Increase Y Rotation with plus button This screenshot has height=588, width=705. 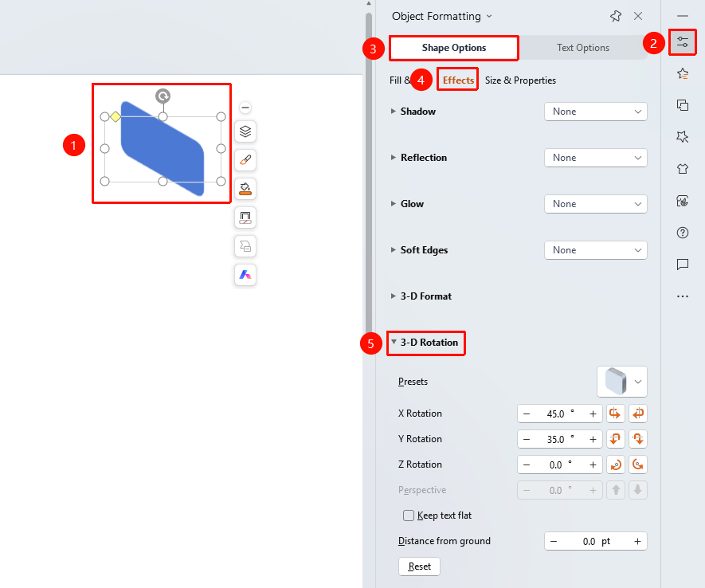593,439
